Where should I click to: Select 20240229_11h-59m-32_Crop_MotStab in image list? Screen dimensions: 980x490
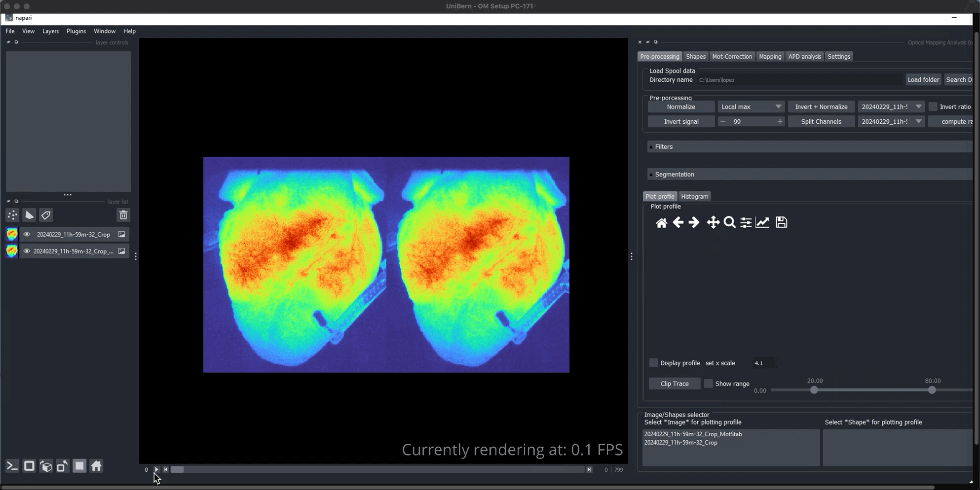[x=693, y=434]
